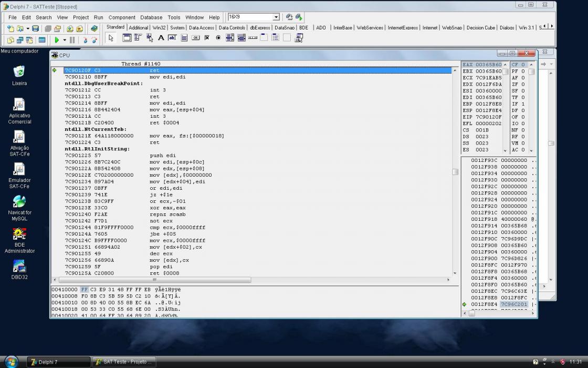Click the disassembly horizontal scrollbar thumb
588x368 pixels.
tap(154, 280)
